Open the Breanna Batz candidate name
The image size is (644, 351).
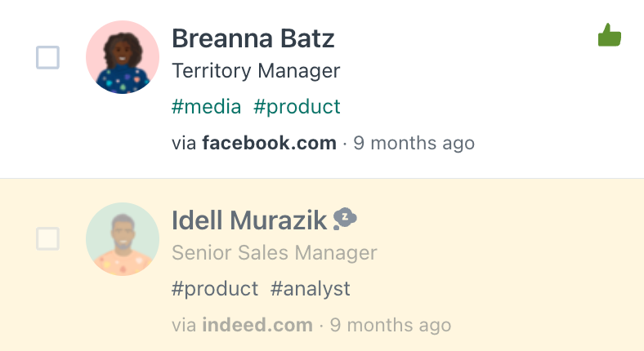coord(253,38)
